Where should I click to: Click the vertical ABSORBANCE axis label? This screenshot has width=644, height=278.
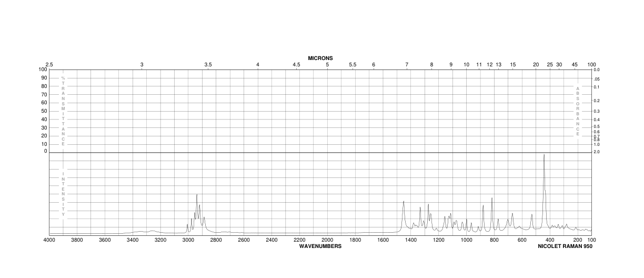(578, 111)
